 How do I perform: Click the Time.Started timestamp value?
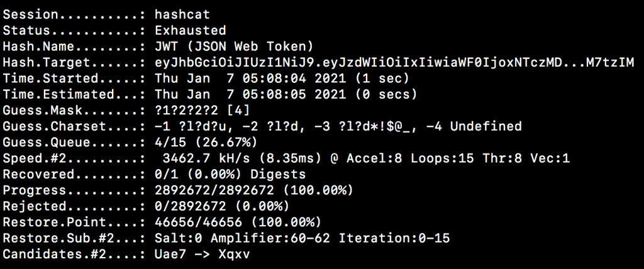pyautogui.click(x=282, y=79)
